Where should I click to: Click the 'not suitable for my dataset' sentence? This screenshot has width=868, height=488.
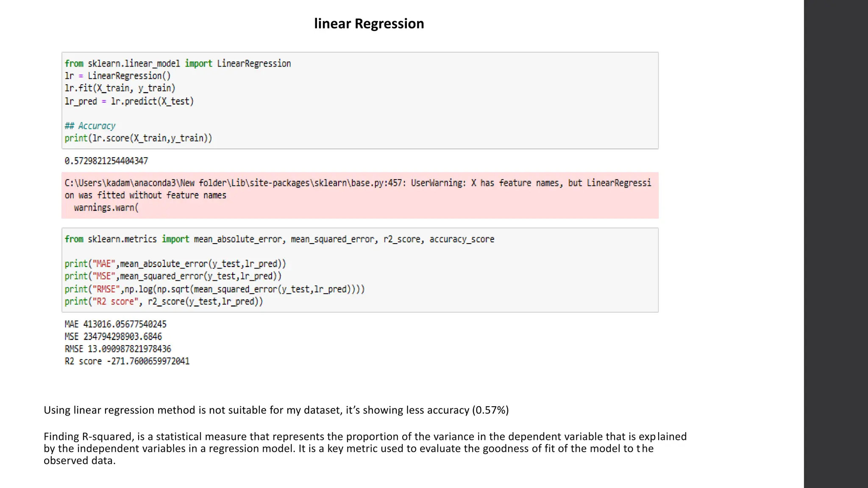276,410
